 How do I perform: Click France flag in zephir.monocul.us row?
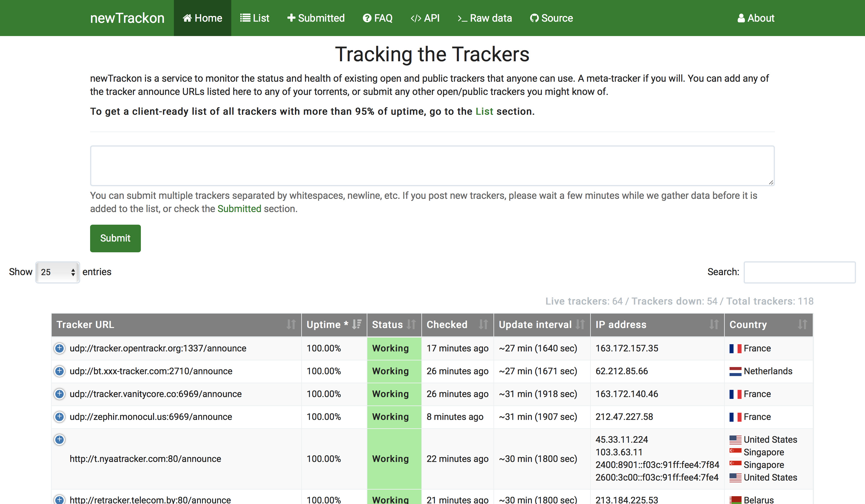tap(735, 417)
